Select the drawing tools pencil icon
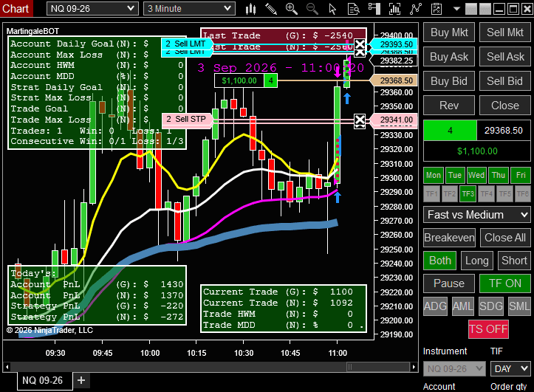This screenshot has height=392, width=534. [x=271, y=9]
